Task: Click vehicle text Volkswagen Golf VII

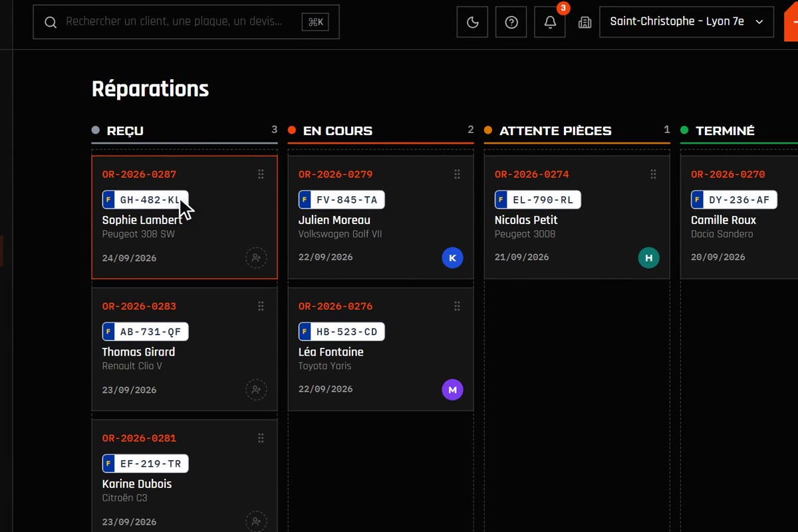Action: pos(340,234)
